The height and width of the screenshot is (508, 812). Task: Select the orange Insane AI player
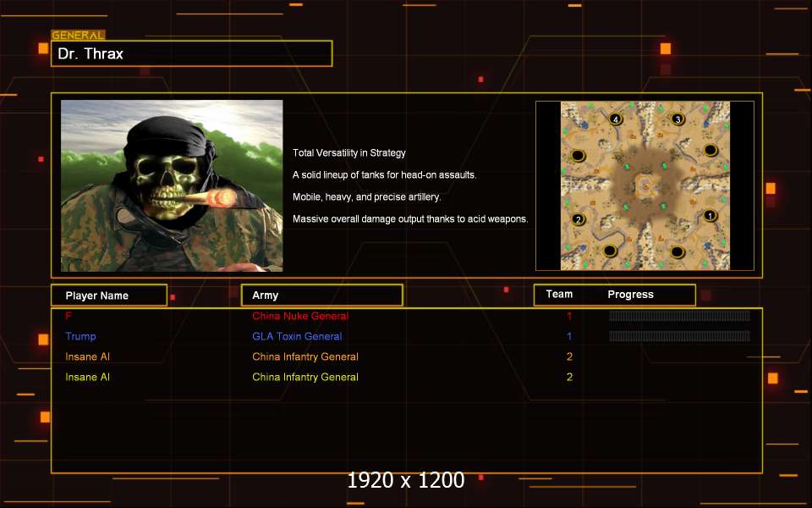[87, 356]
